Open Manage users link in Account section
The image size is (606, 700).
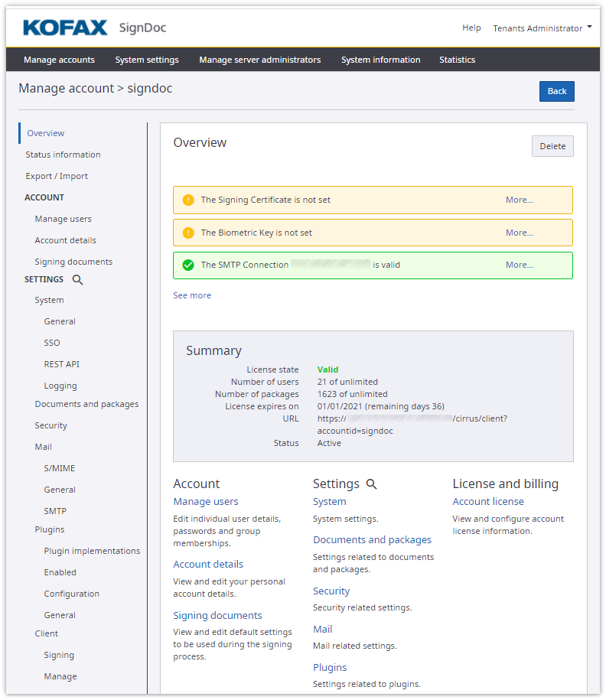(x=206, y=502)
